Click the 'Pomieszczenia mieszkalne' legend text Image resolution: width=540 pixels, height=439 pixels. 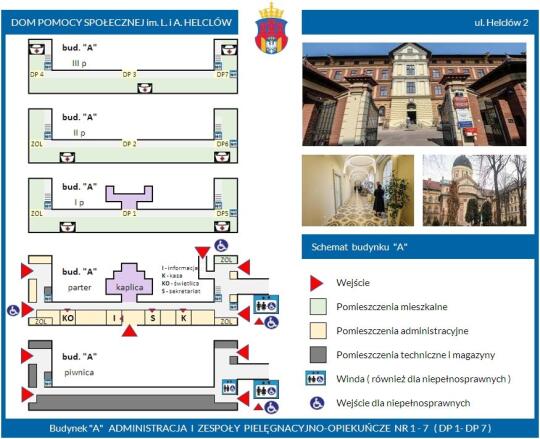click(x=392, y=307)
